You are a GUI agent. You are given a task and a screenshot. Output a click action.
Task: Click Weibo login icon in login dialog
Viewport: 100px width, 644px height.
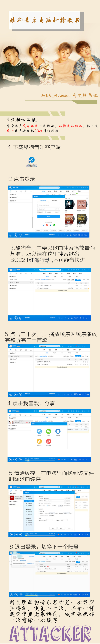(47, 225)
